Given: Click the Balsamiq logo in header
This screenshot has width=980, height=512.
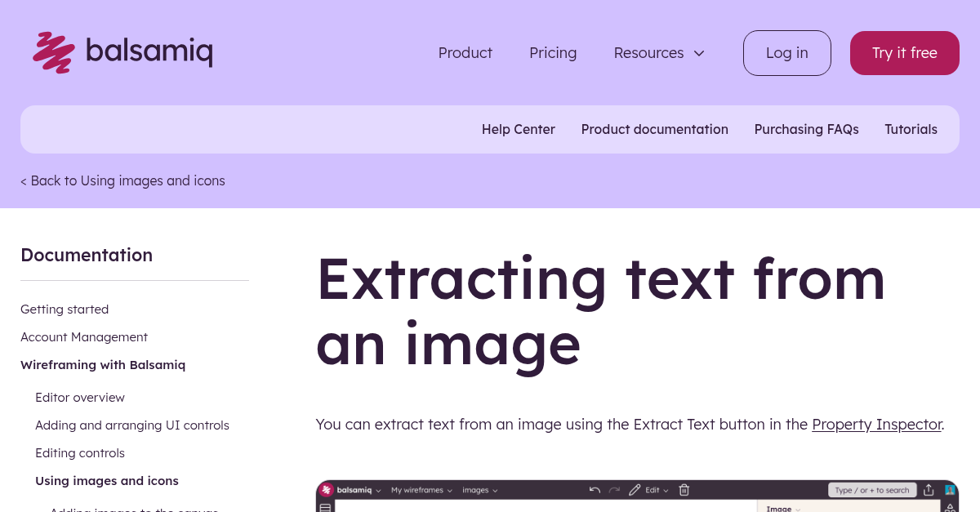Looking at the screenshot, I should tap(122, 53).
